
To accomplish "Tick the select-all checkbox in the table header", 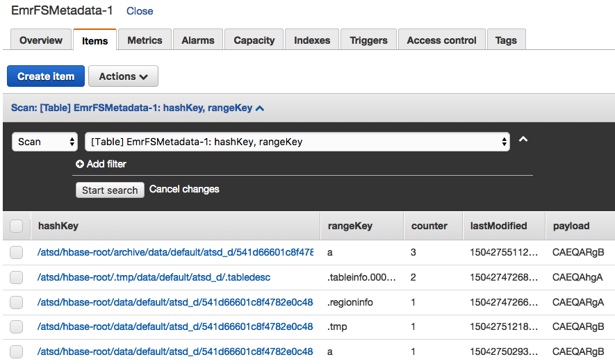I will (x=16, y=226).
